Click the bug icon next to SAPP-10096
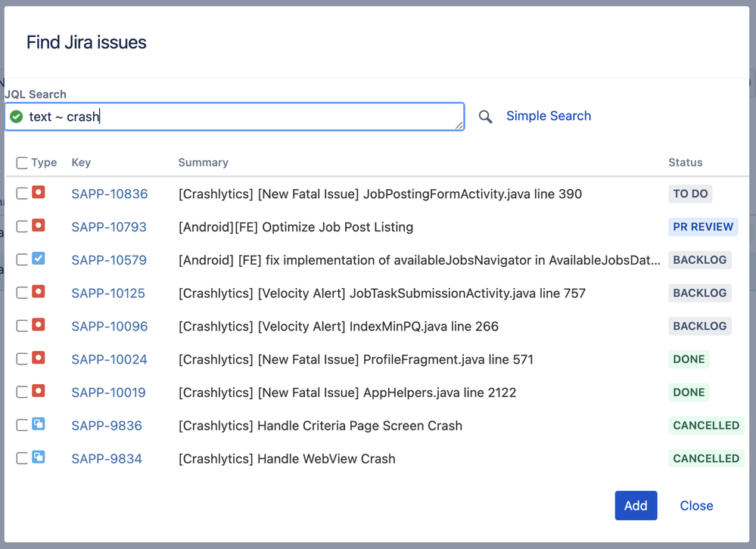Image resolution: width=756 pixels, height=549 pixels. click(39, 325)
